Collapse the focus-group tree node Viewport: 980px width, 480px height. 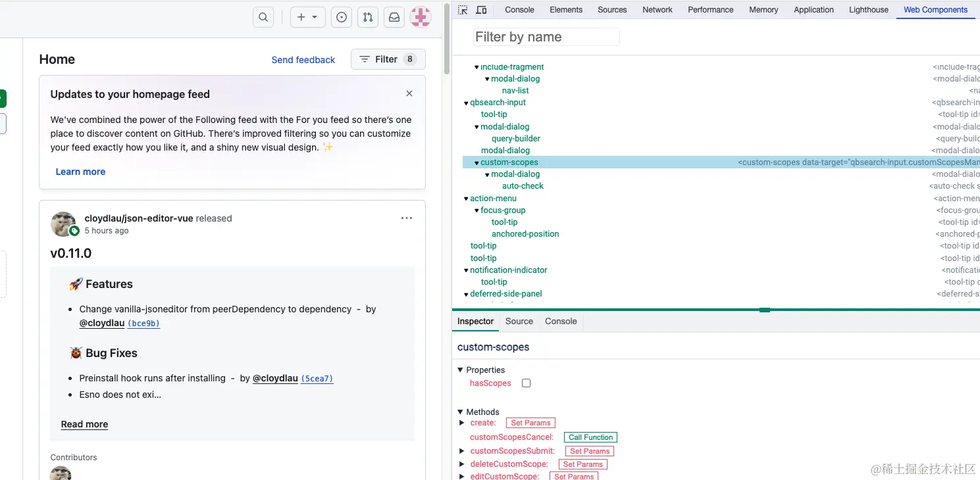click(x=477, y=210)
